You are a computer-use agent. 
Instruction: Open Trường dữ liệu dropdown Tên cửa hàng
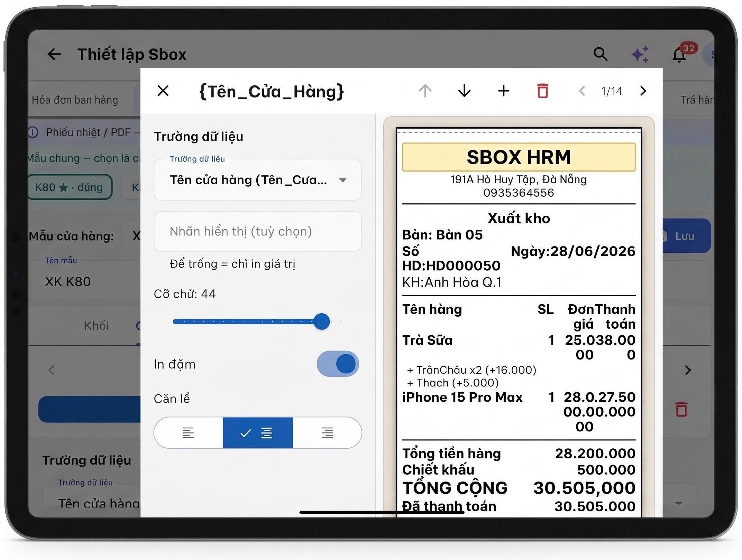[258, 180]
